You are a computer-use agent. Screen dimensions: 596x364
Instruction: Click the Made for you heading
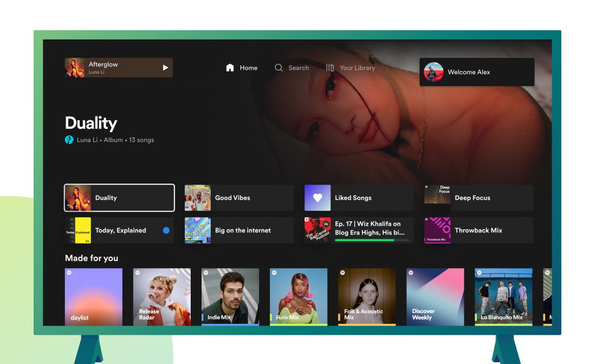click(91, 258)
